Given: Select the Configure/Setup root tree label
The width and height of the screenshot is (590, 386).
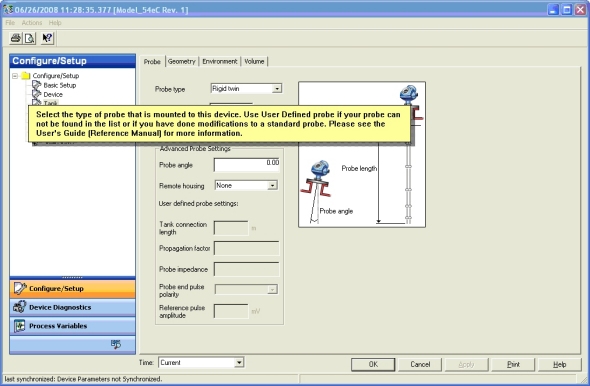Looking at the screenshot, I should point(56,76).
